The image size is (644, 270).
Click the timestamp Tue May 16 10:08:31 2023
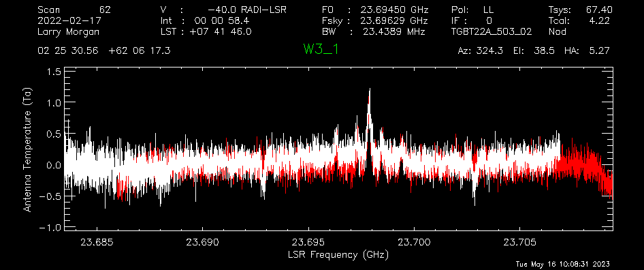563,264
